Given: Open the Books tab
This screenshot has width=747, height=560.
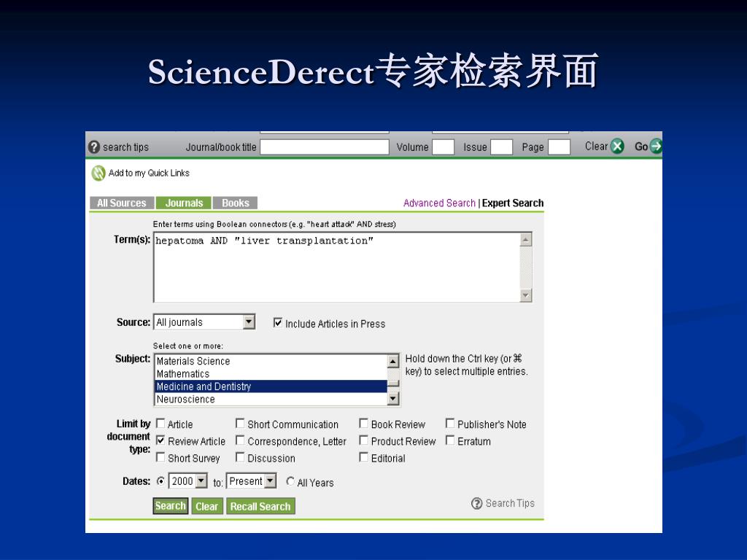Looking at the screenshot, I should 236,203.
